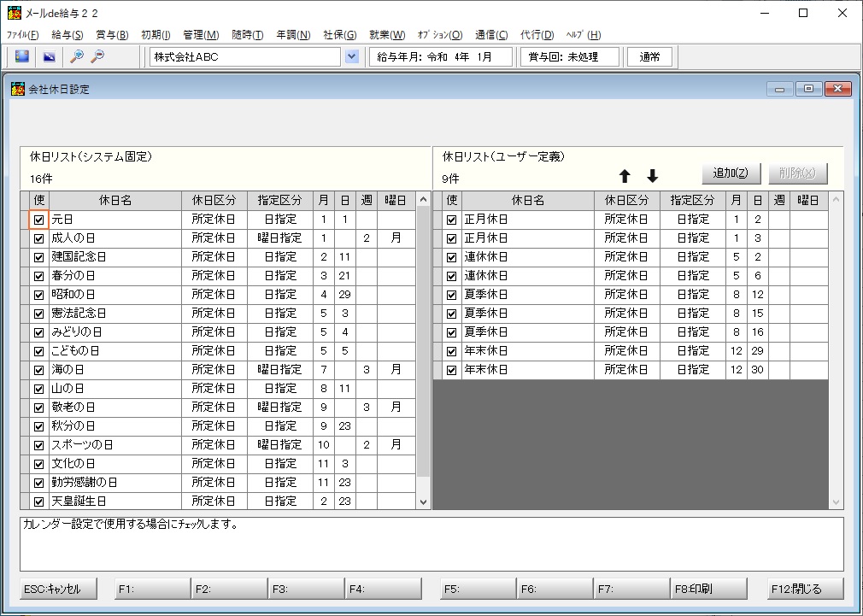The image size is (863, 616).
Task: Open the 管理(M) menu
Action: click(x=201, y=35)
